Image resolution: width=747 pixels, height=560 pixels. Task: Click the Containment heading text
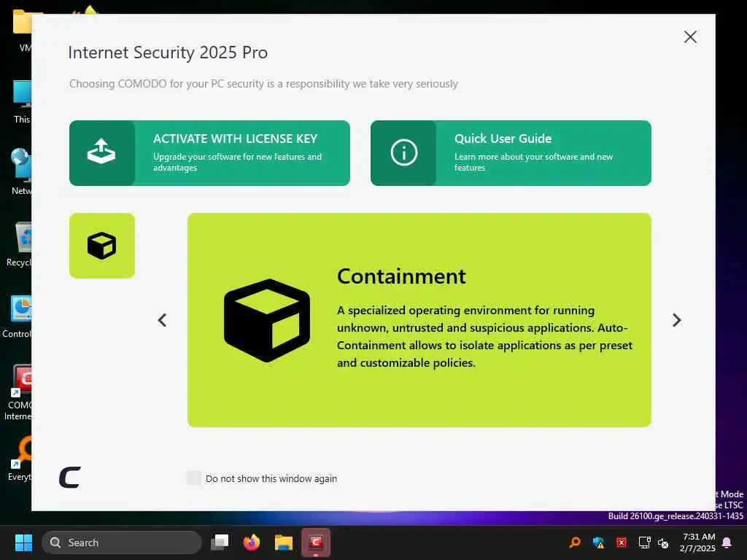[401, 276]
